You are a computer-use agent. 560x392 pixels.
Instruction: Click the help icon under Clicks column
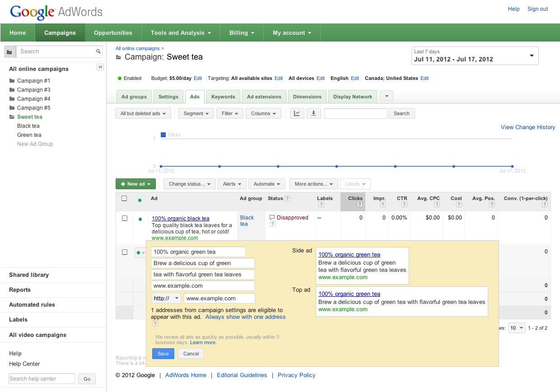[359, 205]
